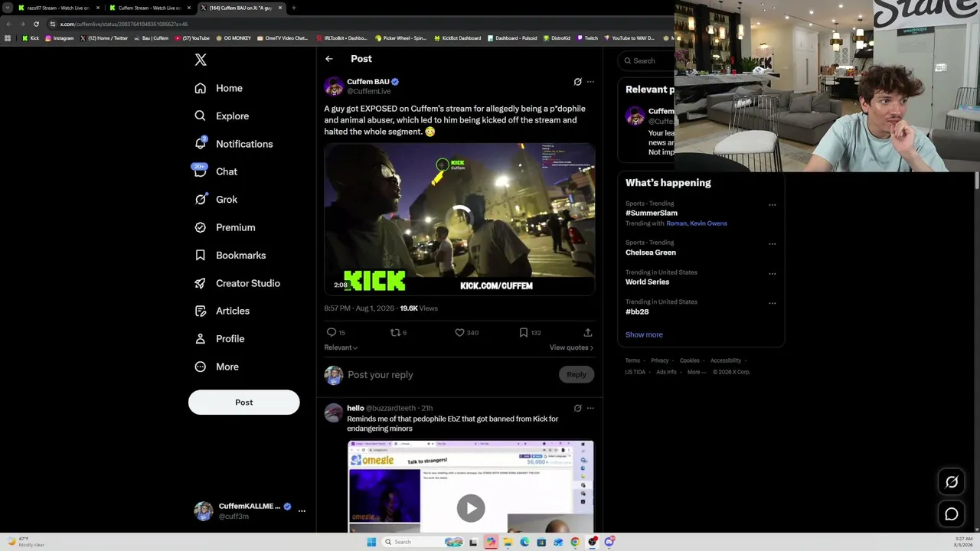Open a new browser tab
The image size is (980, 551).
tap(293, 8)
